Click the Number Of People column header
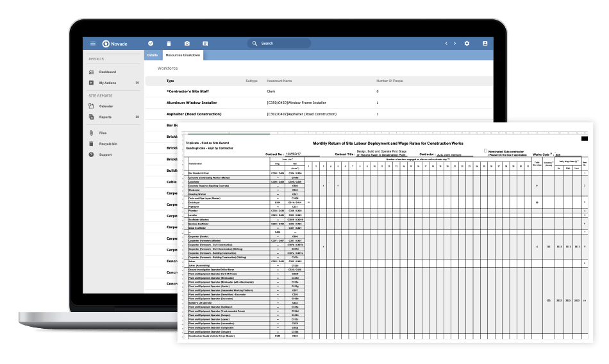Image resolution: width=609 pixels, height=364 pixels. 389,81
